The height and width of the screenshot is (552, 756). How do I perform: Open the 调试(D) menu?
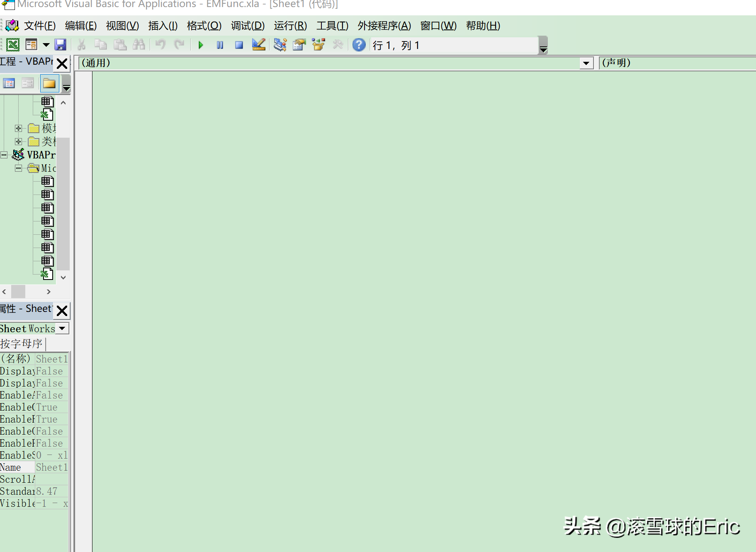248,26
